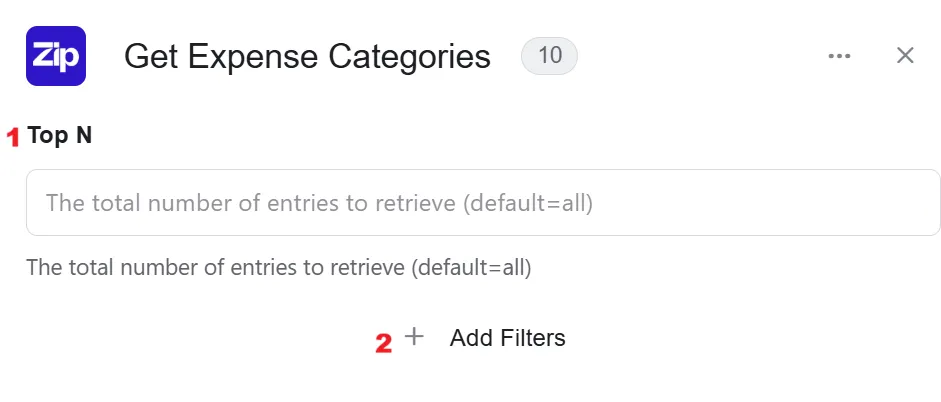The width and height of the screenshot is (941, 402).
Task: Click the purple Zip app logo
Action: 56,56
